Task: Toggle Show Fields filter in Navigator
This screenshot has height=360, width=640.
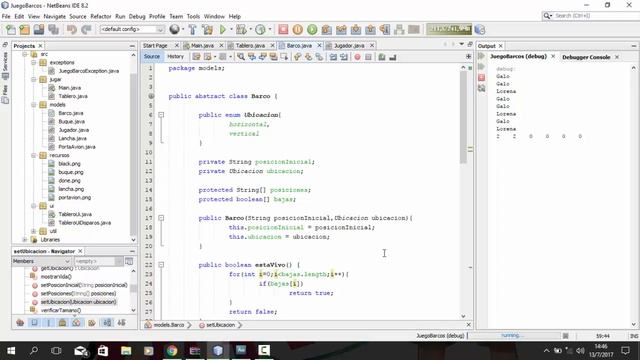Action: point(34,322)
